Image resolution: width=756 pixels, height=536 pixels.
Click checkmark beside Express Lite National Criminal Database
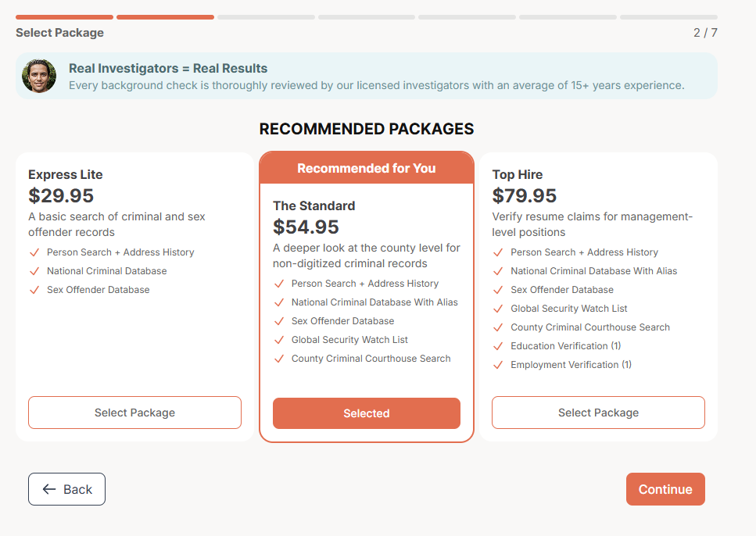click(x=34, y=271)
